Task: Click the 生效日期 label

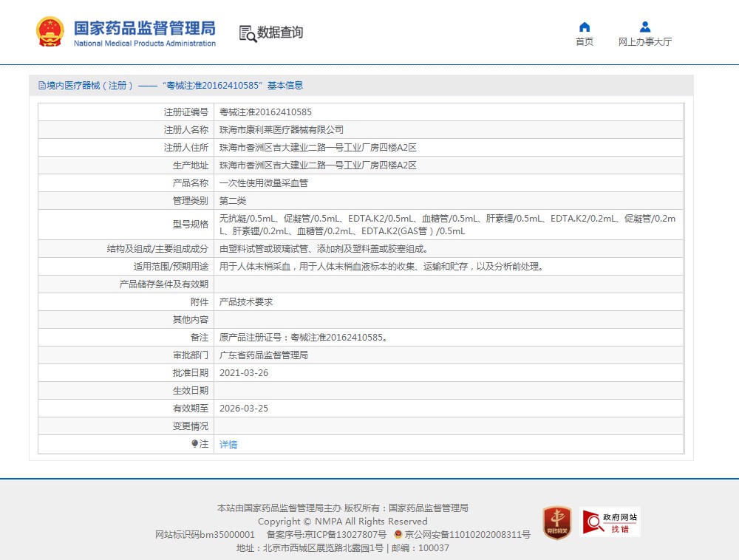Action: 191,390
